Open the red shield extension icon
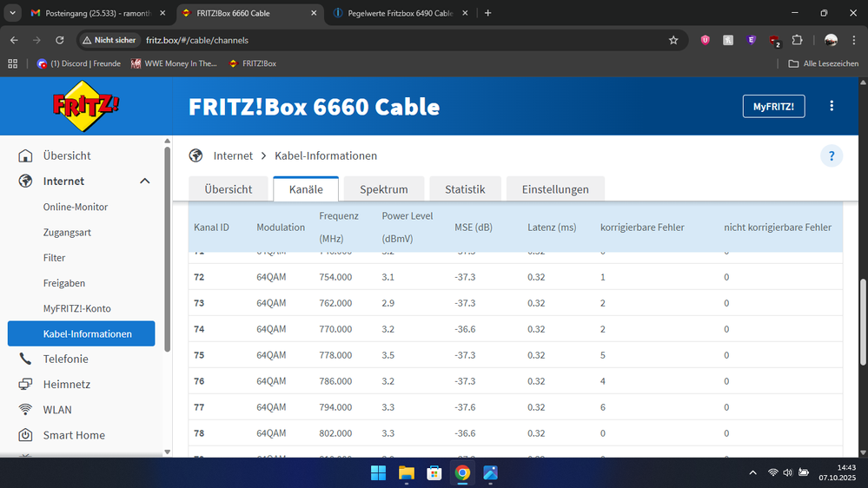 (x=705, y=40)
